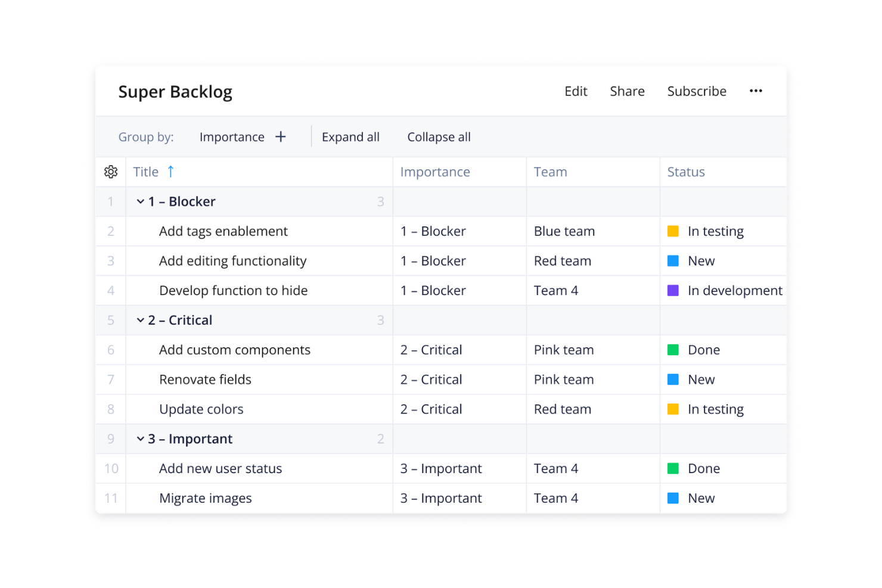Click the Add editing functionality title
This screenshot has height=588, width=882.
233,261
